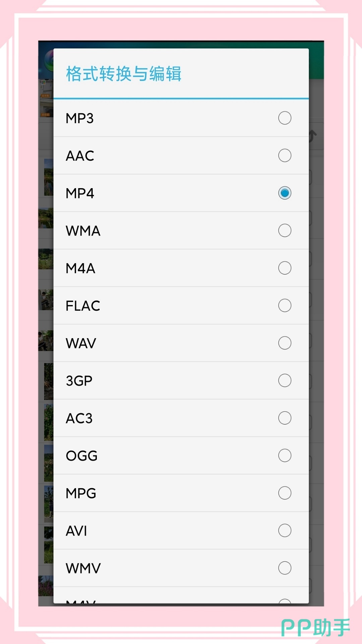Select the MP3 radio button

285,118
